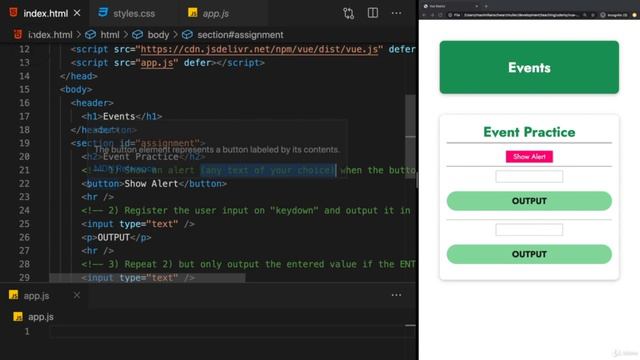Screen dimensions: 640x360
Task: Click the html breadcrumb segment
Action: pos(110,35)
